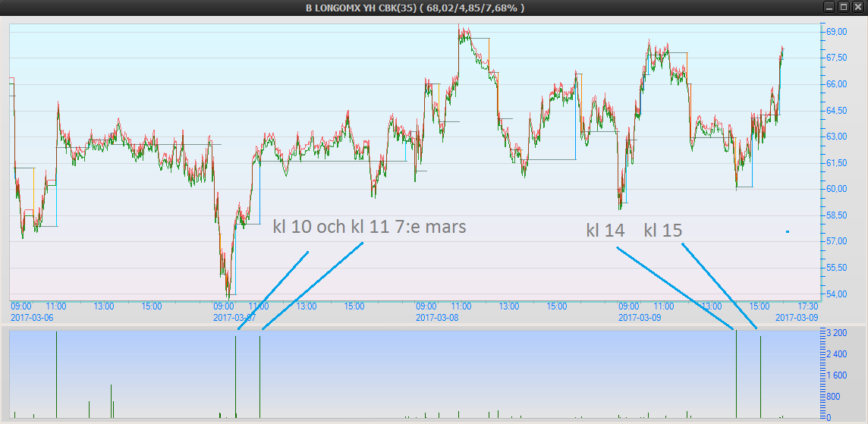Maximize the B LONGOMX chart window
The image size is (868, 424).
843,7
